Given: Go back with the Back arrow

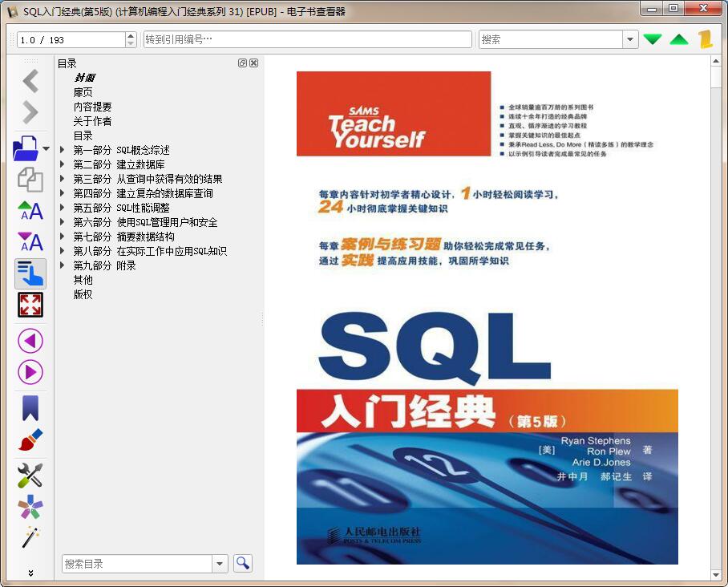Looking at the screenshot, I should pyautogui.click(x=30, y=81).
